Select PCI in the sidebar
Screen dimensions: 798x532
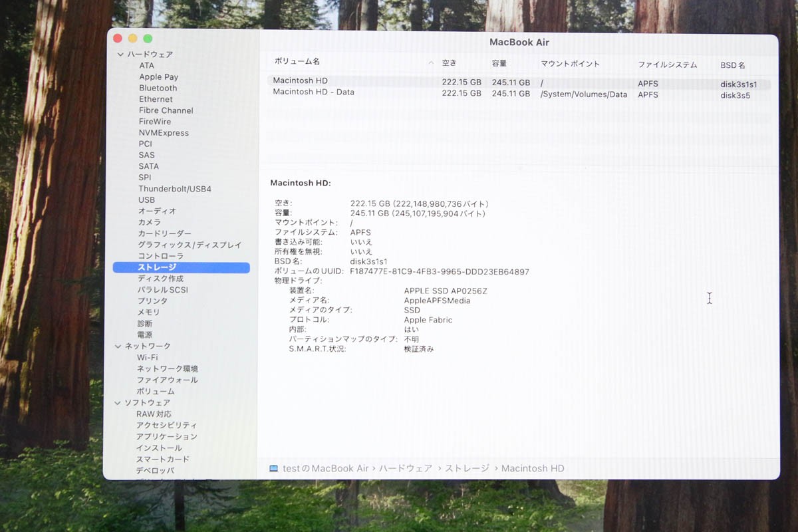(x=145, y=144)
